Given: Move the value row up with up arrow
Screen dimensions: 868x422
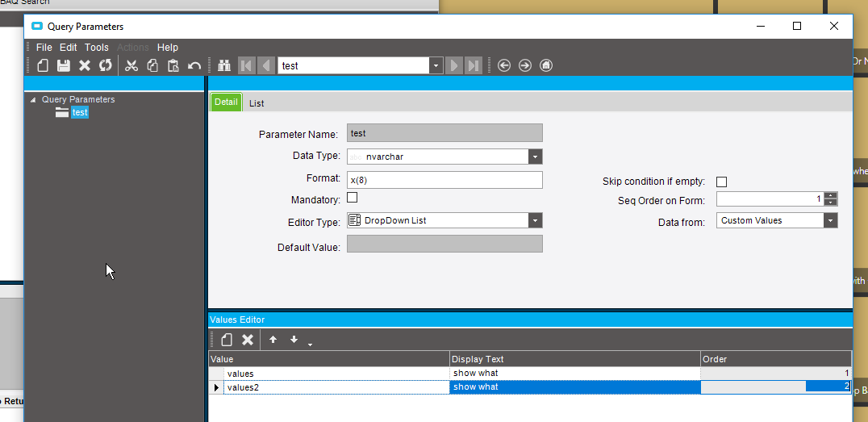Looking at the screenshot, I should coord(273,340).
